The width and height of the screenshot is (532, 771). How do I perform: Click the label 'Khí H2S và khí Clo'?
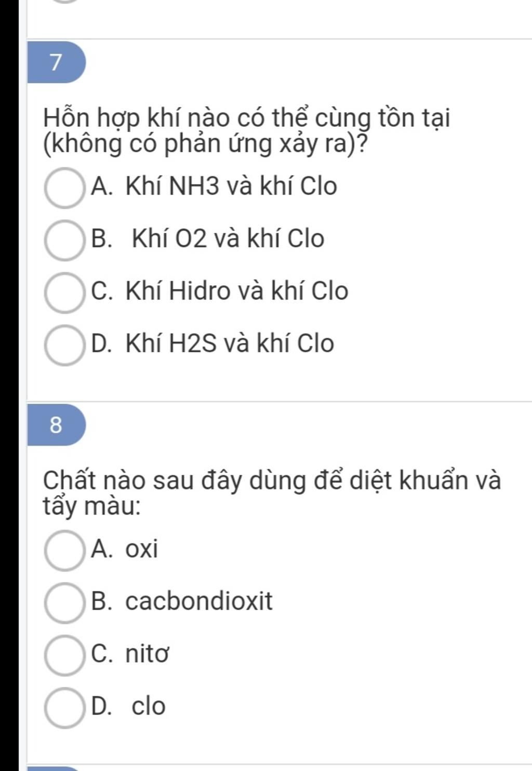pos(230,343)
